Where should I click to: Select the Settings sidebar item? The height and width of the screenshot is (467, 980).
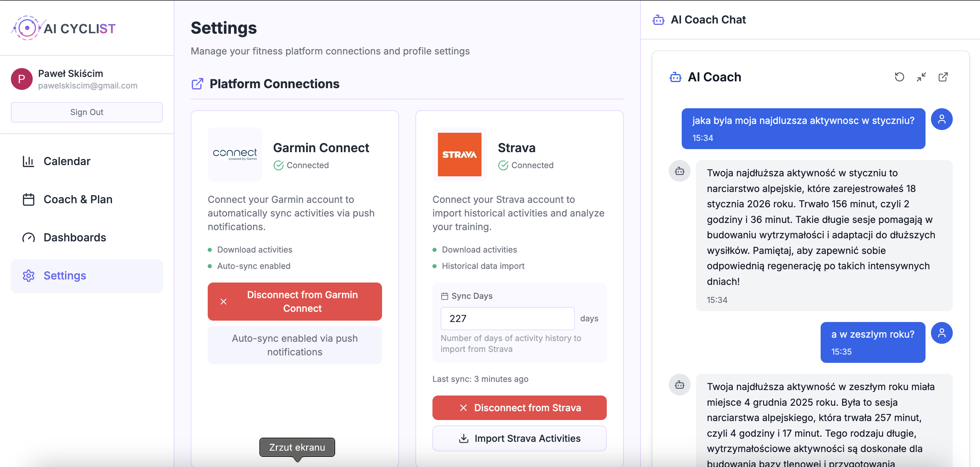click(x=65, y=276)
